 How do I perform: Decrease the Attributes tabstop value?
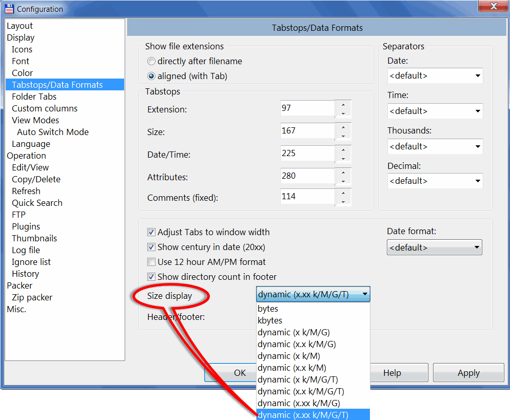click(x=343, y=181)
